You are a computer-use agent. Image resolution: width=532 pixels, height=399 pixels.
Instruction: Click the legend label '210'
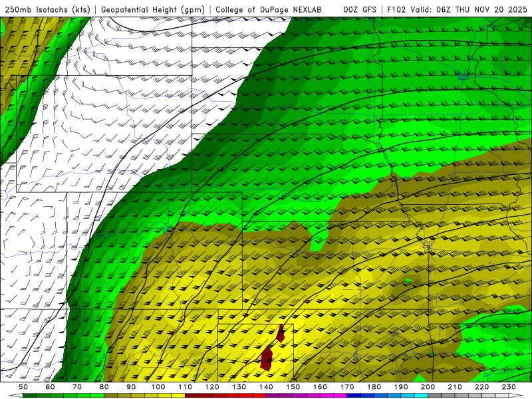(455, 387)
